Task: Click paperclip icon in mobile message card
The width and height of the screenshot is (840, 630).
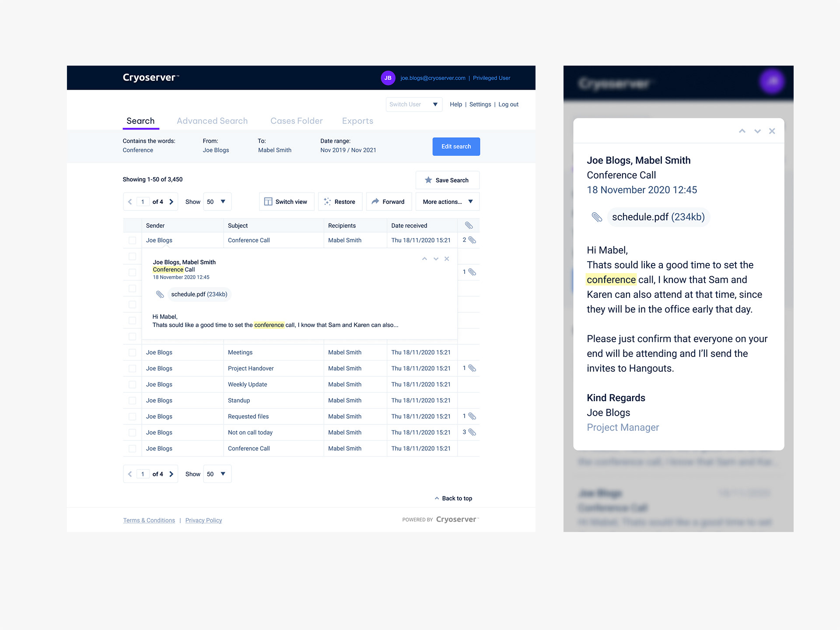Action: point(597,217)
